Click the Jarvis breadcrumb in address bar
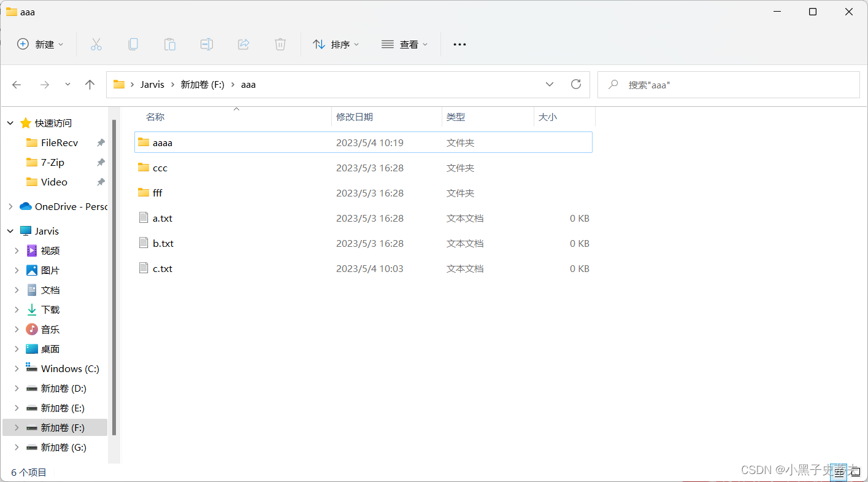 pyautogui.click(x=152, y=85)
